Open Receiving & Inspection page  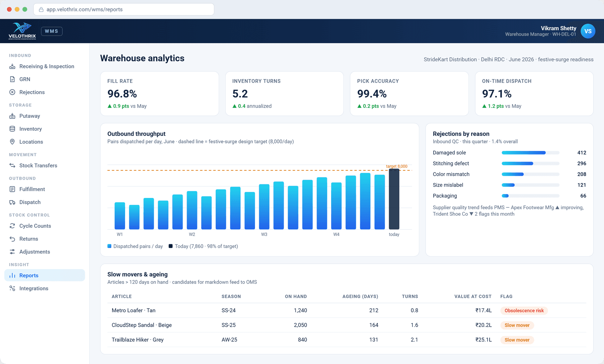tap(45, 66)
